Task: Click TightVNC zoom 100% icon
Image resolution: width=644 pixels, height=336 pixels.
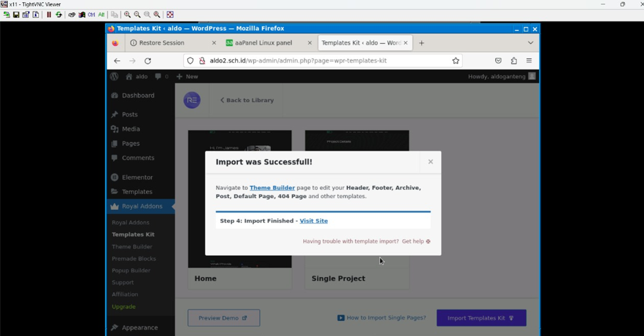Action: pos(147,15)
